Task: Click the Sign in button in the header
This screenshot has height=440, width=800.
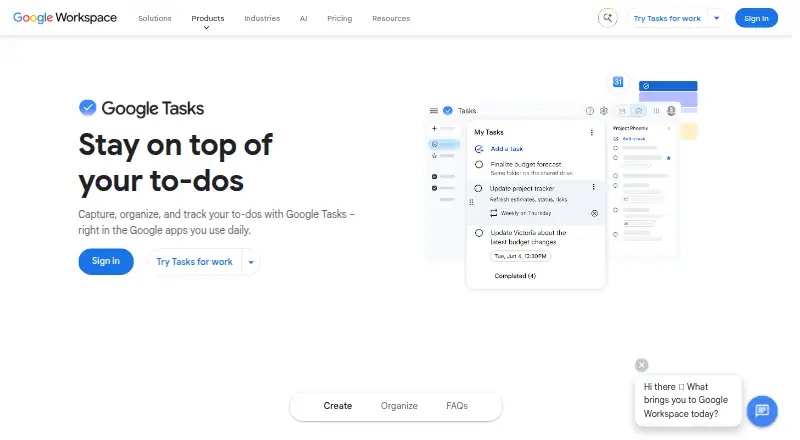Action: click(x=756, y=18)
